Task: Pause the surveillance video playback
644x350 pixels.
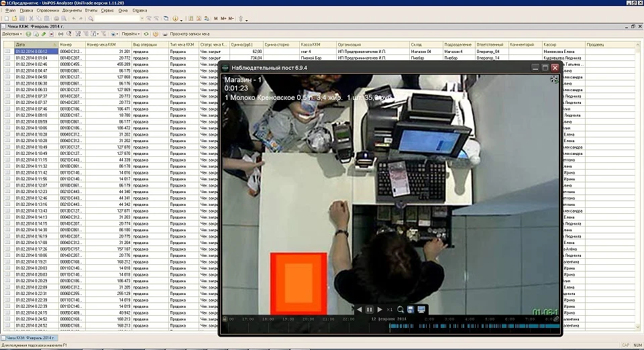Action: click(369, 309)
